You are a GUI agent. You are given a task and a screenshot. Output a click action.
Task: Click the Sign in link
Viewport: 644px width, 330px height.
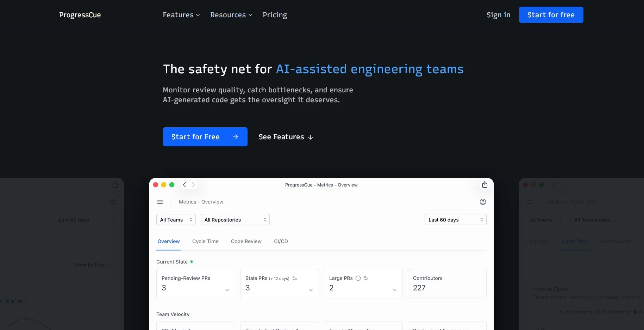[498, 15]
